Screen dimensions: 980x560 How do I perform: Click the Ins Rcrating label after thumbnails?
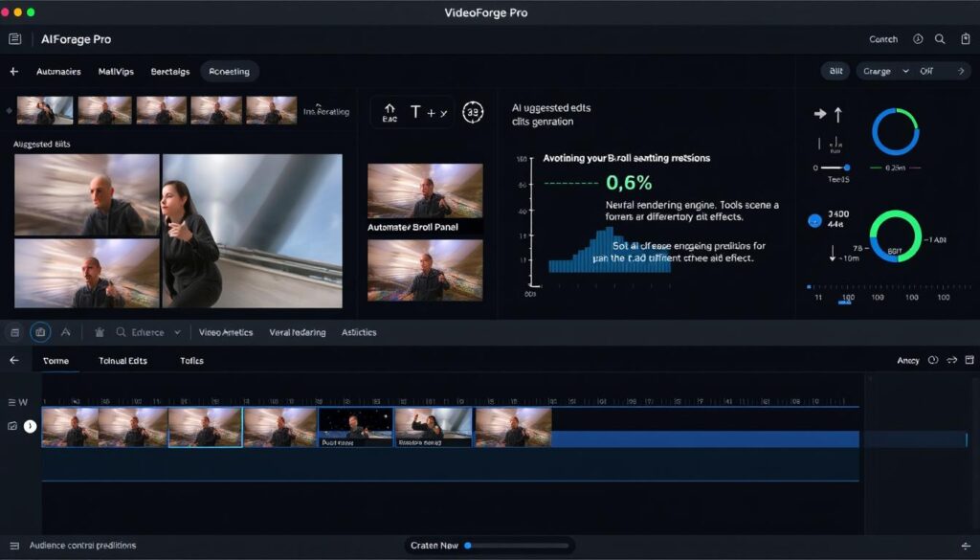pos(326,111)
